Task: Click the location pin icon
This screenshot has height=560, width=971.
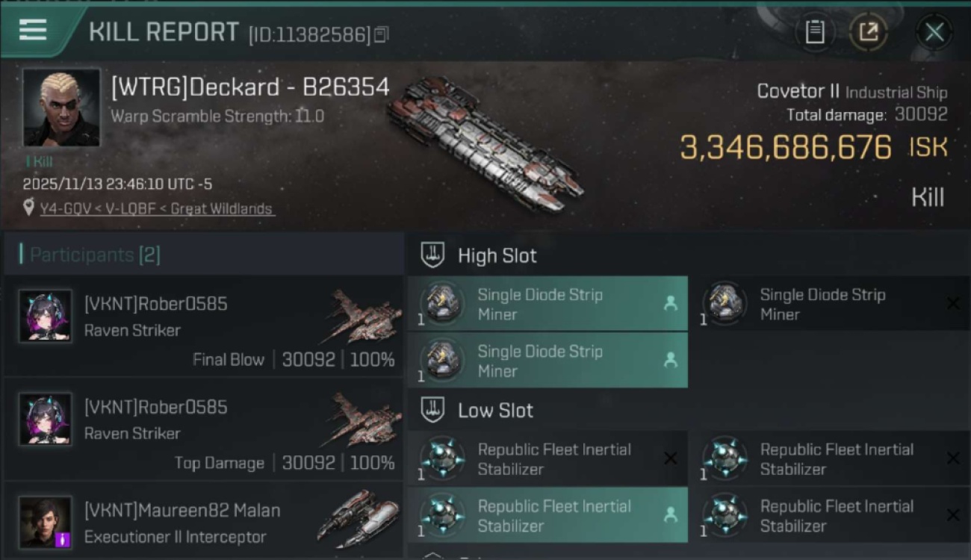Action: click(x=28, y=208)
